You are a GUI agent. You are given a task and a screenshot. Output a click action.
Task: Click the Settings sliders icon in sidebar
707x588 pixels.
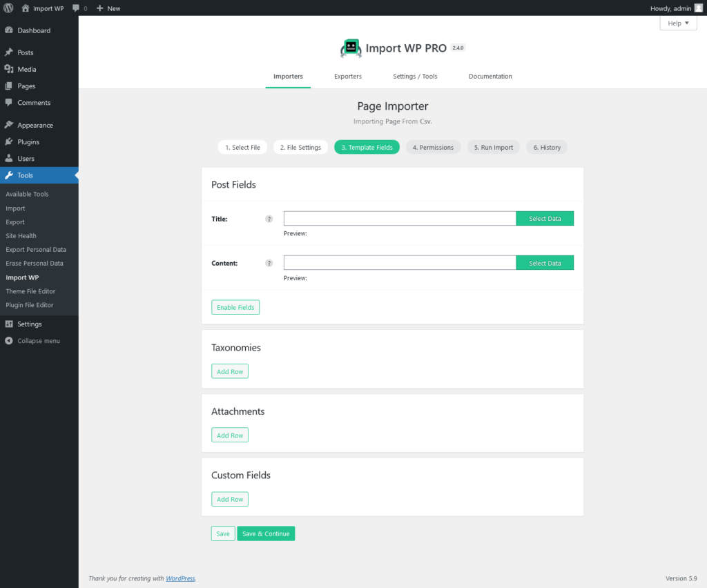(8, 324)
